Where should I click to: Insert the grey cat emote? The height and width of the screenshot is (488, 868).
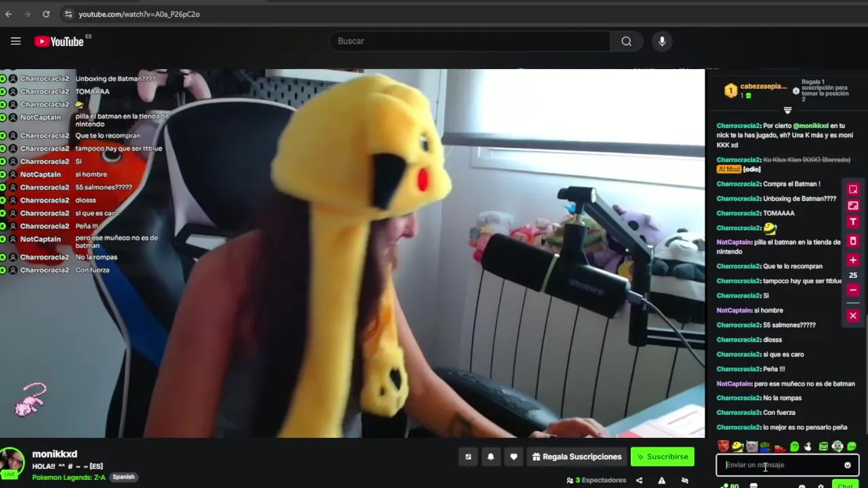coord(751,446)
